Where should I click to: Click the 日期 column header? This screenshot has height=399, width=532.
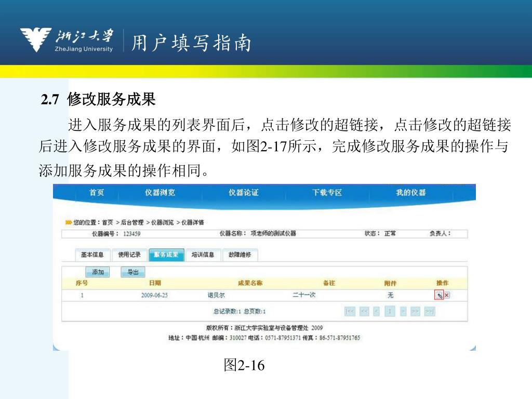point(155,283)
